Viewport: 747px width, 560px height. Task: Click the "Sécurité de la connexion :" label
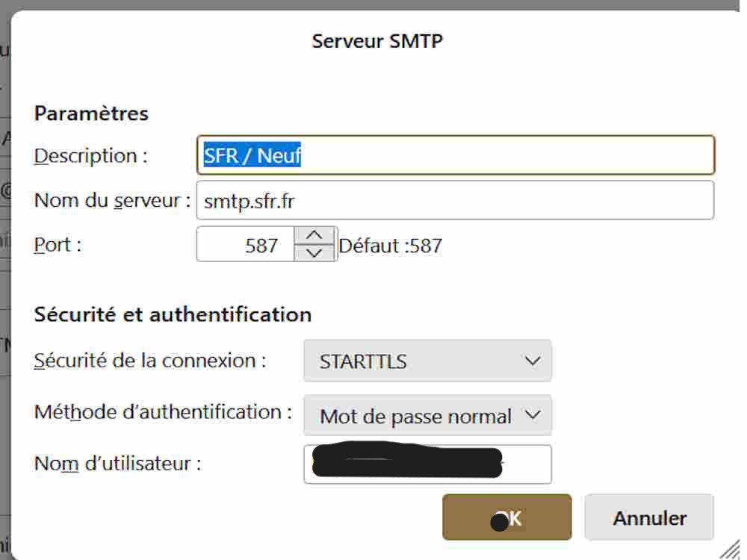150,361
